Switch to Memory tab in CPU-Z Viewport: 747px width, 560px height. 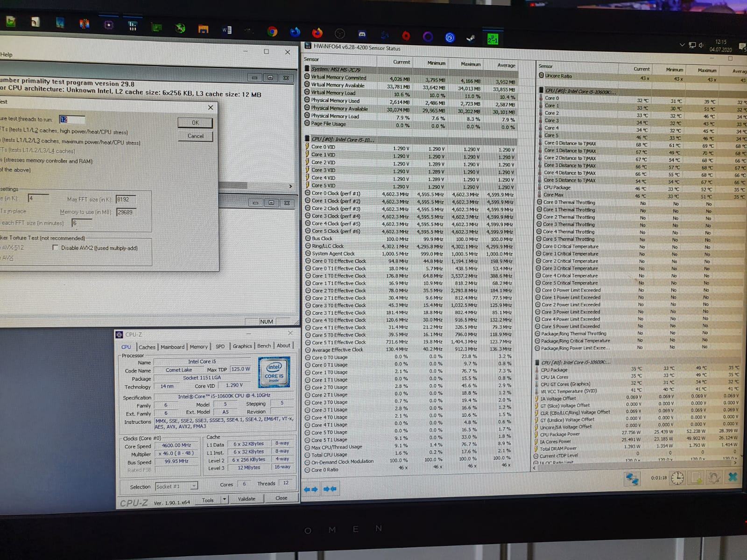pos(198,347)
